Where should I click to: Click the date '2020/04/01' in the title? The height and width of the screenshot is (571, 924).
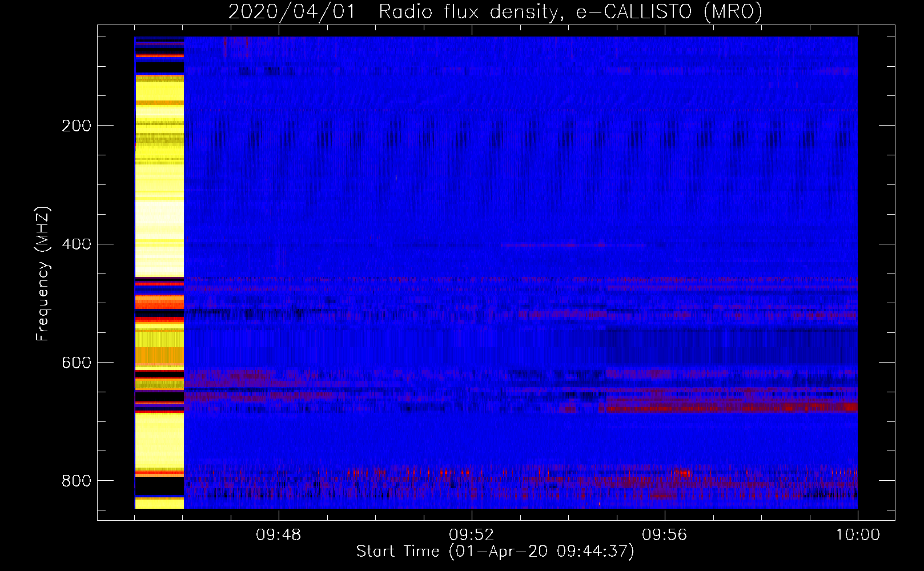click(292, 11)
